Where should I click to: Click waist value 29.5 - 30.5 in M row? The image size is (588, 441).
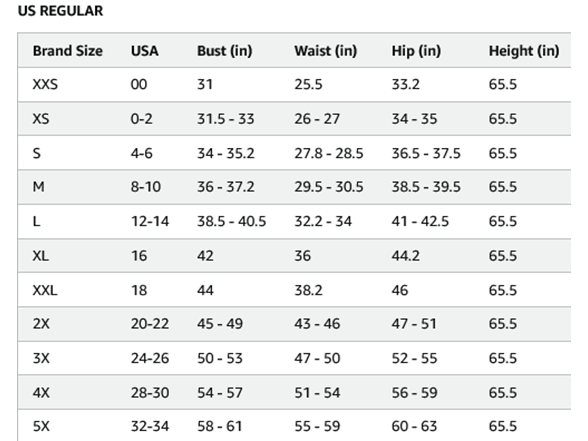pos(329,187)
